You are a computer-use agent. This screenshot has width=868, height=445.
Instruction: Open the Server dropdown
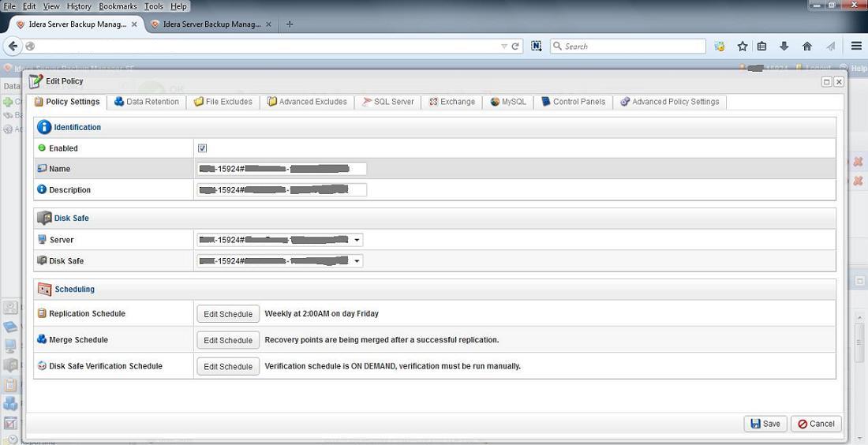tap(280, 240)
